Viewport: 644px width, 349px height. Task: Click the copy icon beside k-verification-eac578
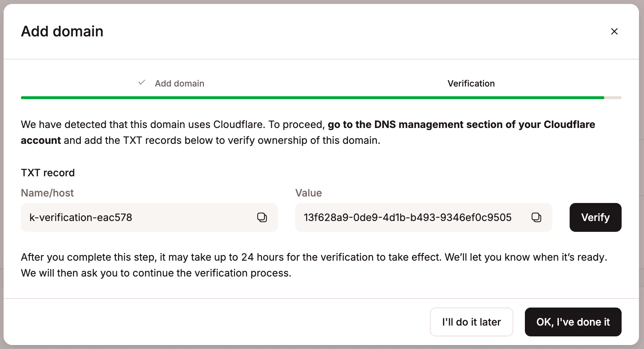coord(262,217)
